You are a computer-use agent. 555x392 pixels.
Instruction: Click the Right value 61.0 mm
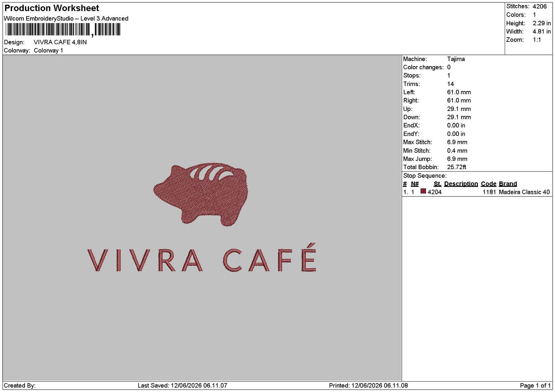point(459,101)
